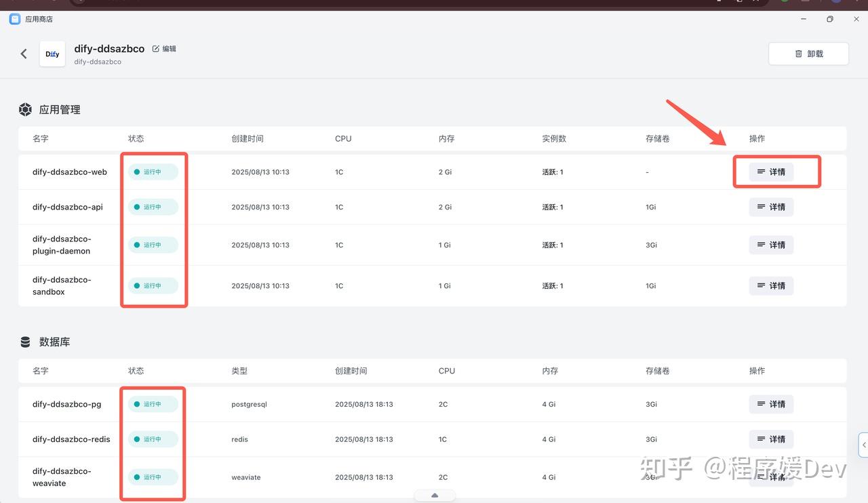
Task: Click the trash icon inside the 卸载 button
Action: [x=798, y=53]
